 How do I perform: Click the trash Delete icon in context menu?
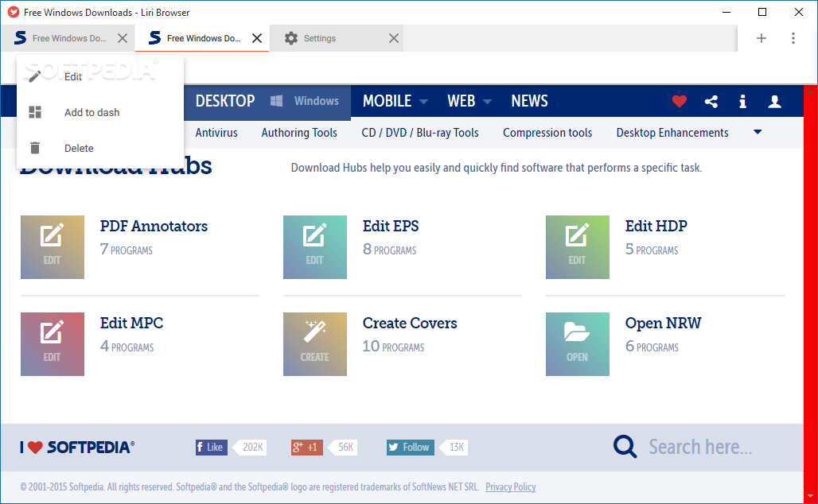pyautogui.click(x=35, y=148)
